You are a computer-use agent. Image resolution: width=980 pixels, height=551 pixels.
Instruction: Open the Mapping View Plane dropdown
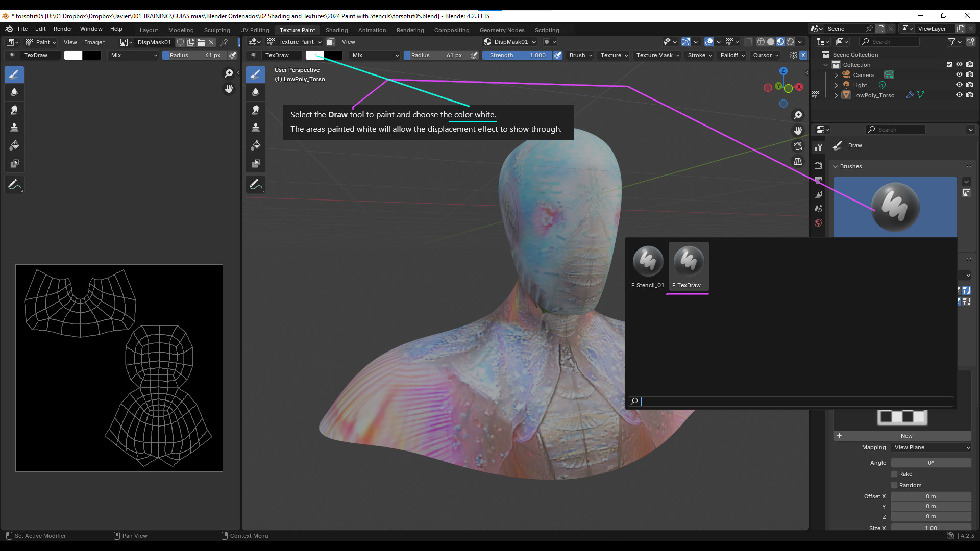(931, 447)
